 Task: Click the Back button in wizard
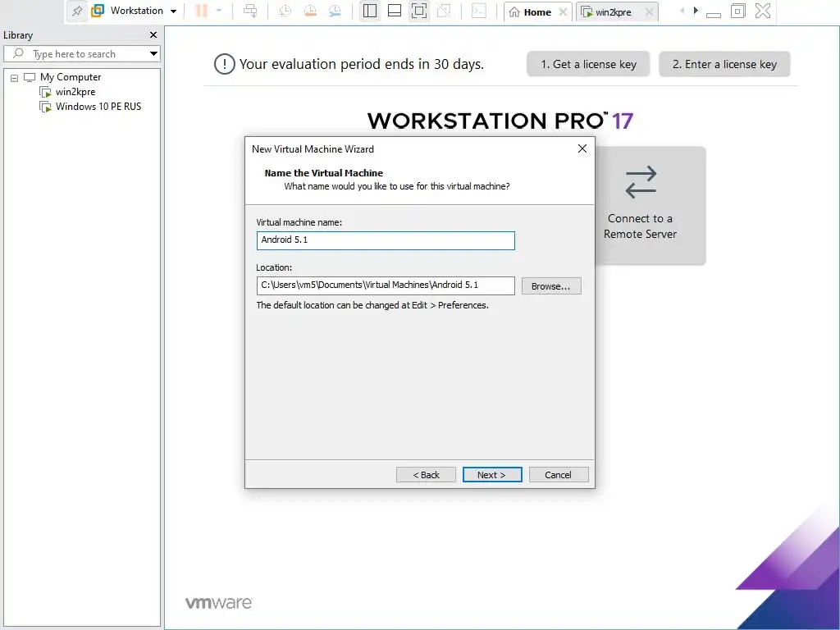[426, 475]
